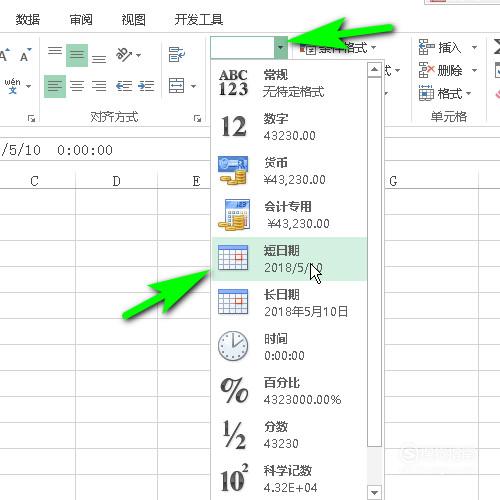Click the 删除 delete cells button
This screenshot has height=500, width=500.
coord(441,70)
